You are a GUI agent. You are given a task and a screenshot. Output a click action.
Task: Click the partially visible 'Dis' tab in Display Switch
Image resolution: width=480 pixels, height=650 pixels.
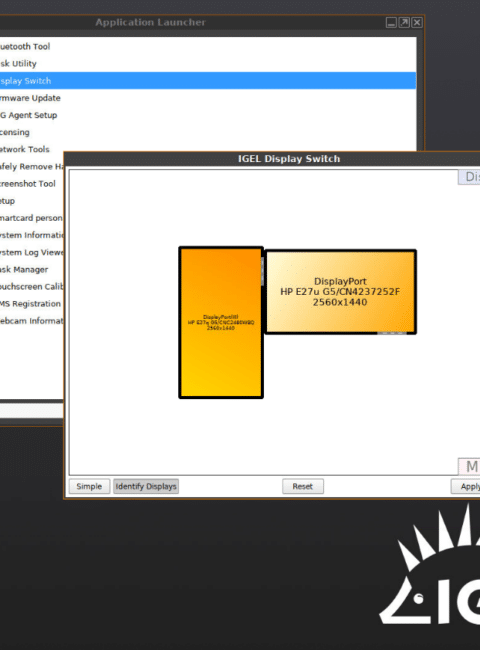(x=469, y=177)
